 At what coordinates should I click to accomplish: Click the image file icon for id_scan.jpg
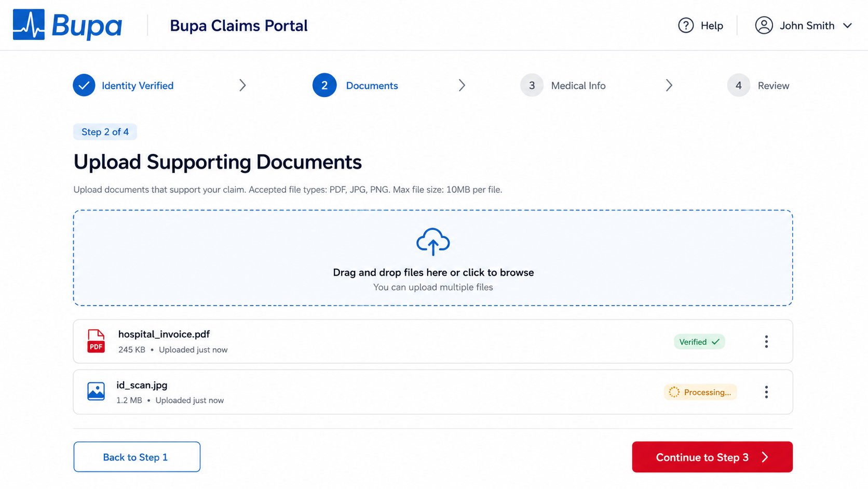coord(96,391)
